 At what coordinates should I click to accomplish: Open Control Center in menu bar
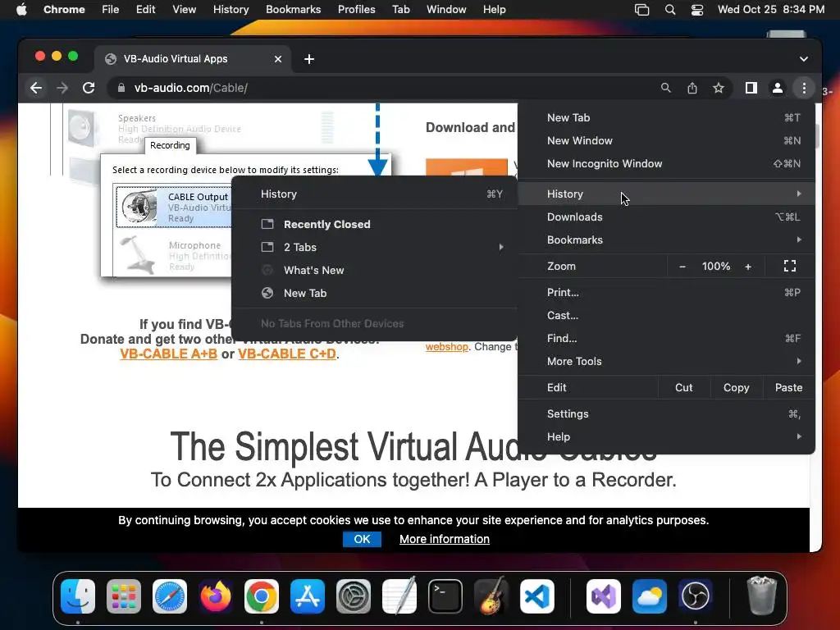tap(697, 10)
